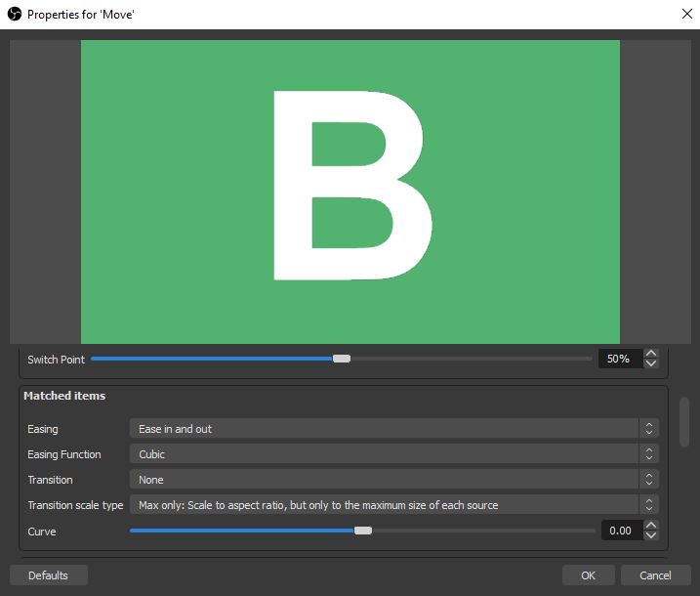Decrease Switch Point with down arrow

pos(651,364)
